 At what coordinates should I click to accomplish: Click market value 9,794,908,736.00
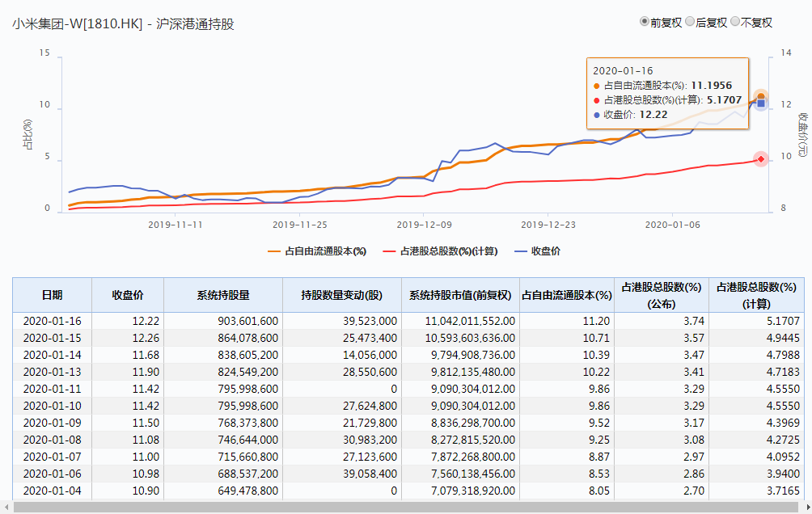point(473,355)
